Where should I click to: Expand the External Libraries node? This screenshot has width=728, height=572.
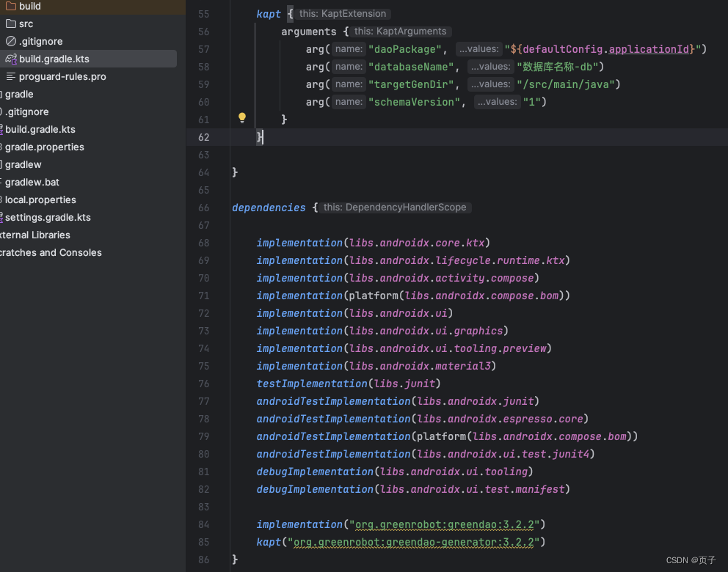coord(35,235)
